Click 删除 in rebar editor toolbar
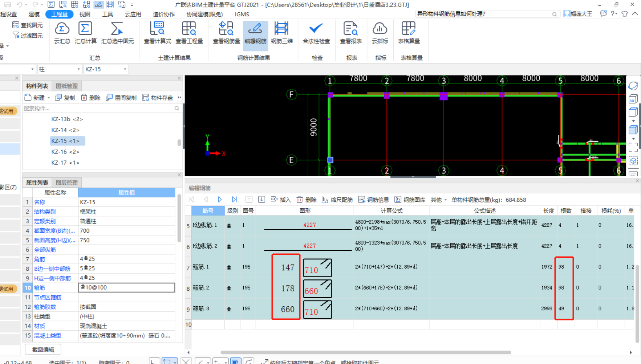The height and width of the screenshot is (364, 641). pos(306,200)
